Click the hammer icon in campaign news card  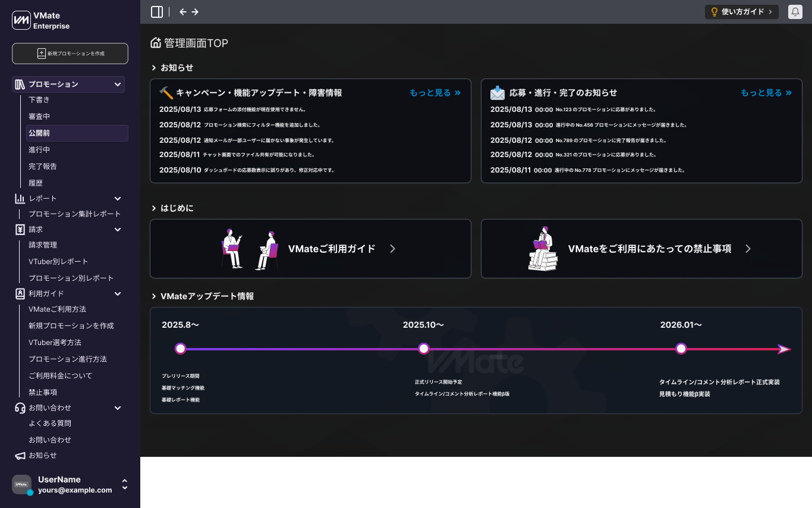[x=166, y=93]
